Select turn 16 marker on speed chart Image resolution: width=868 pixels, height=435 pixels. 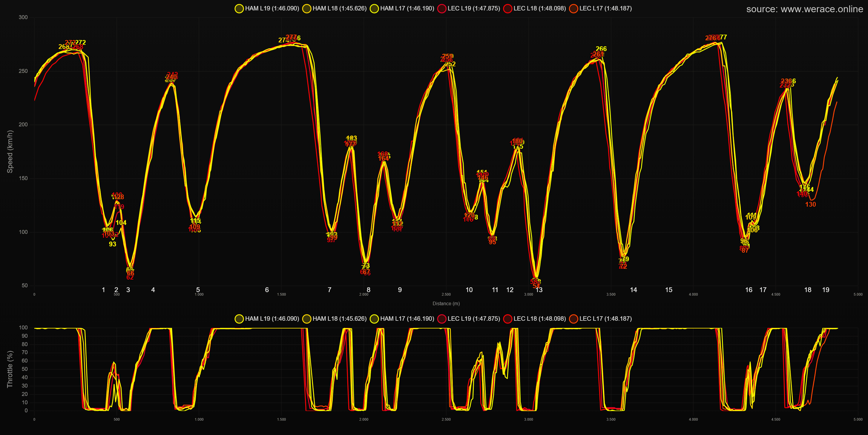(749, 290)
